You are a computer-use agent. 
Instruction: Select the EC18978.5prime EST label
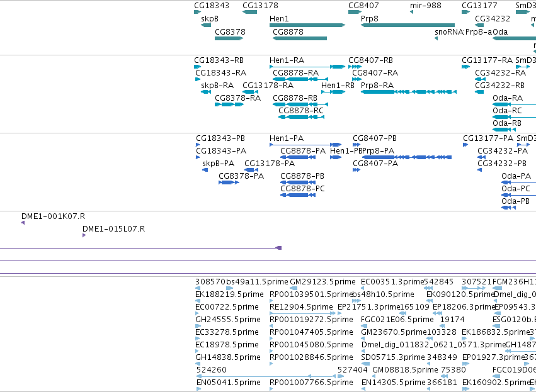(227, 345)
